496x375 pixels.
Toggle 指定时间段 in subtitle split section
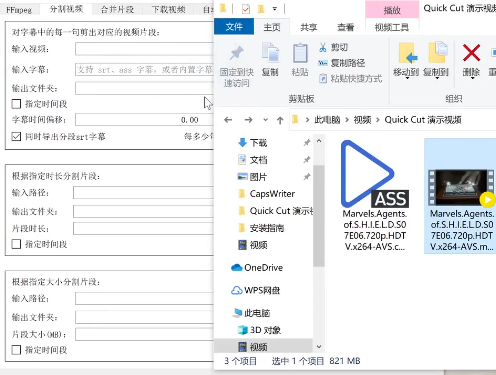click(x=16, y=104)
